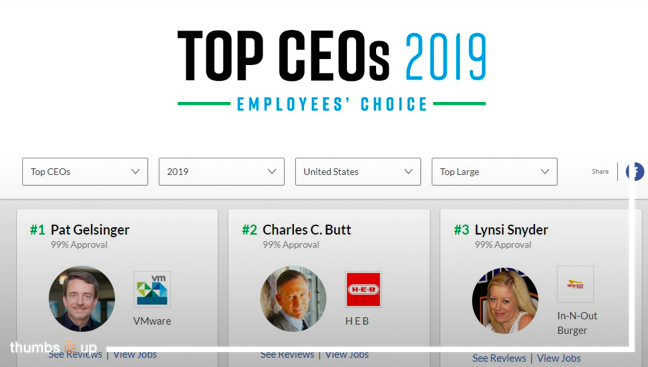Click the Charles C. Butt name heading
Screen dimensions: 648x367
pyautogui.click(x=307, y=230)
